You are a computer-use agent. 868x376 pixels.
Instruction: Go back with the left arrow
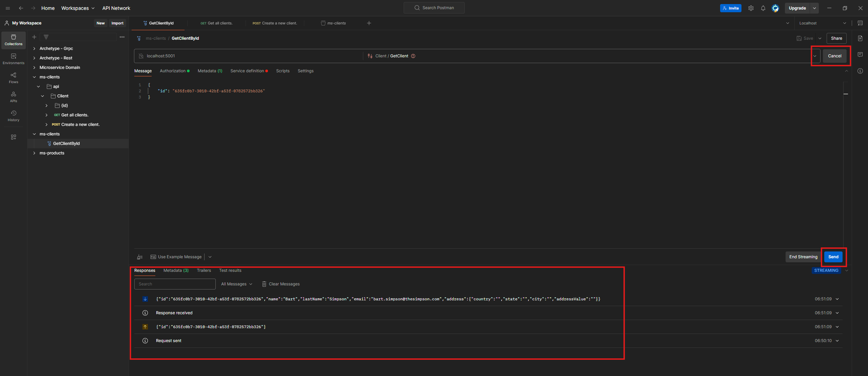(21, 8)
